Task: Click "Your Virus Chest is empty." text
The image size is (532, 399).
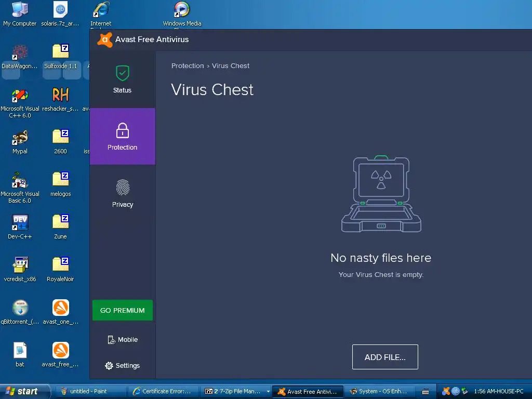Action: click(x=381, y=274)
